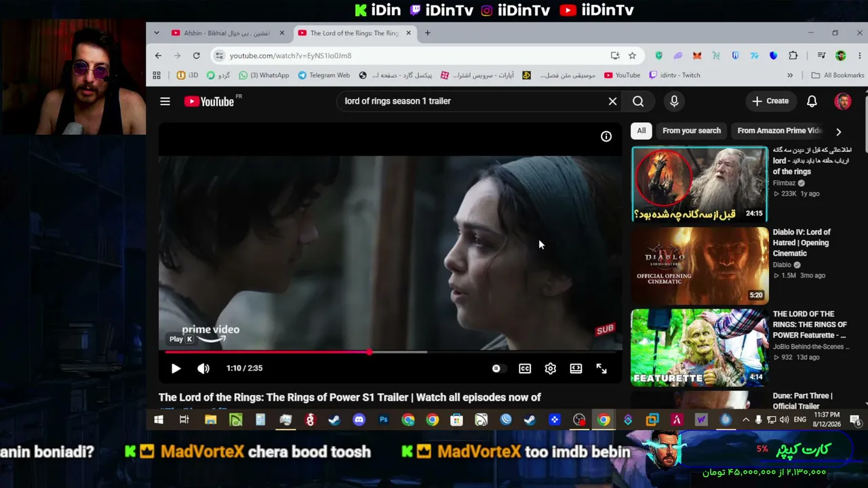Turn on closed captions with CC

[x=525, y=369]
